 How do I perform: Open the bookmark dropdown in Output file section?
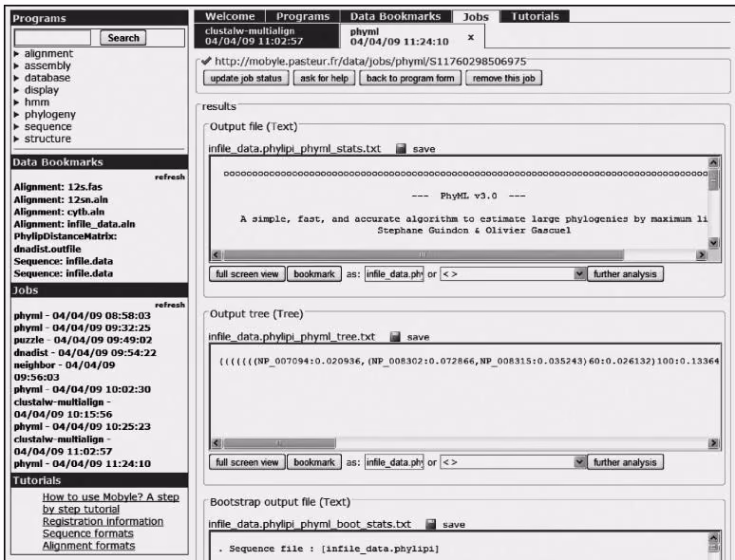[513, 274]
